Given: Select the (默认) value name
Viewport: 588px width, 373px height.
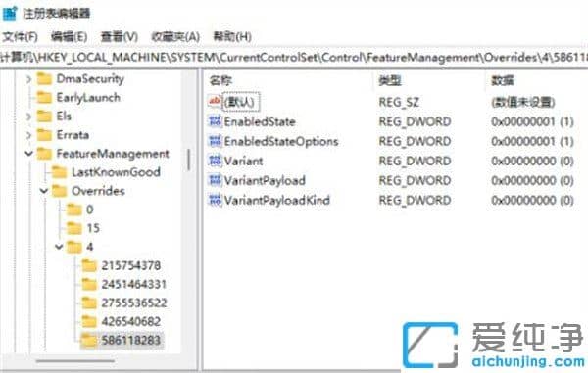Looking at the screenshot, I should click(240, 102).
